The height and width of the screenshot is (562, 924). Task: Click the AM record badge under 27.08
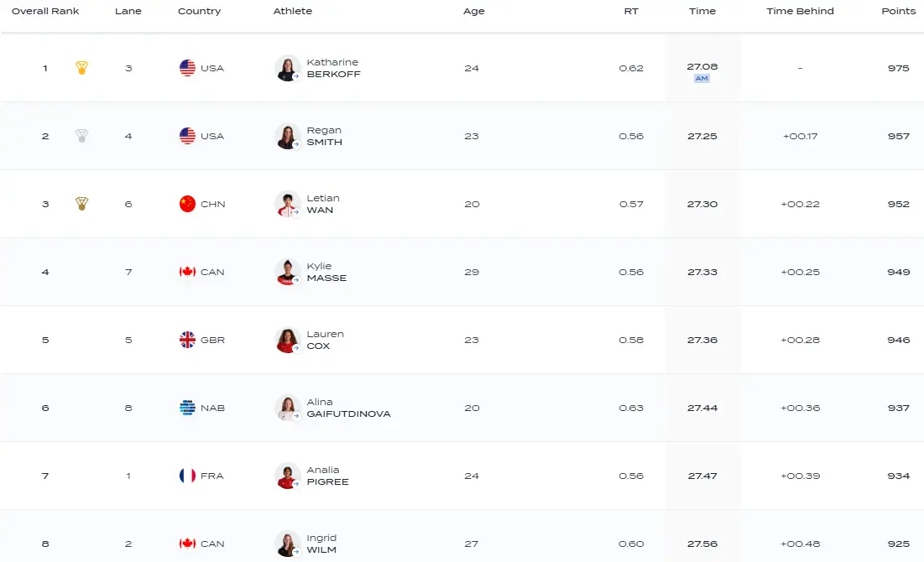point(702,79)
